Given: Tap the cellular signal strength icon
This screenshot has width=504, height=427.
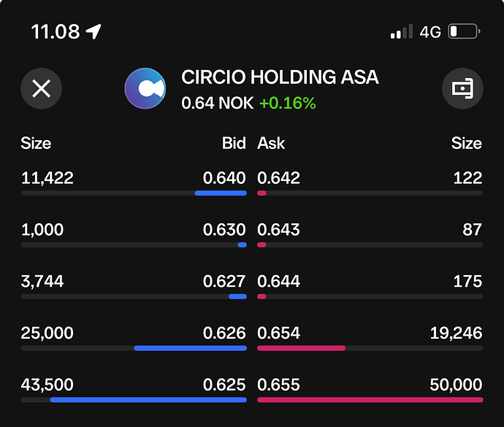Looking at the screenshot, I should click(402, 31).
